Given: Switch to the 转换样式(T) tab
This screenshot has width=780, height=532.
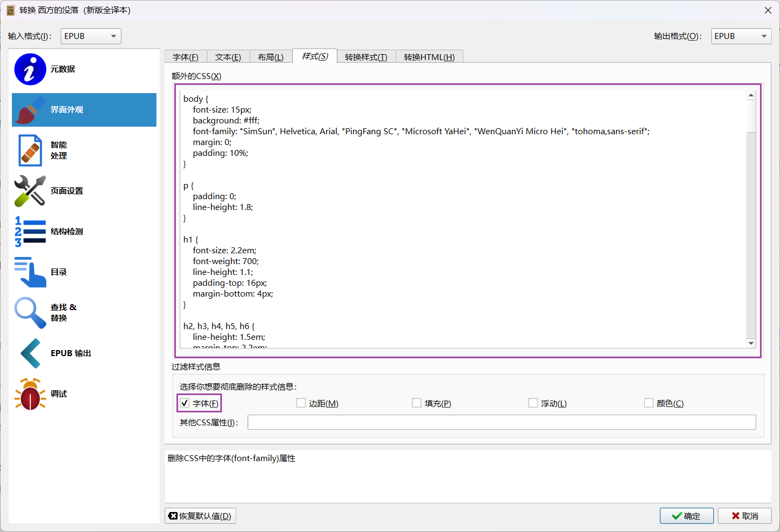Looking at the screenshot, I should pos(366,57).
